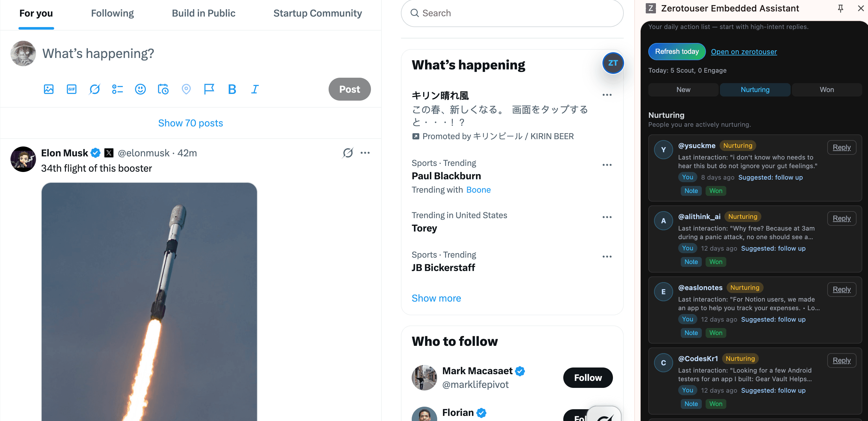The width and height of the screenshot is (868, 421).
Task: Click the round ZT floating badge
Action: point(613,63)
